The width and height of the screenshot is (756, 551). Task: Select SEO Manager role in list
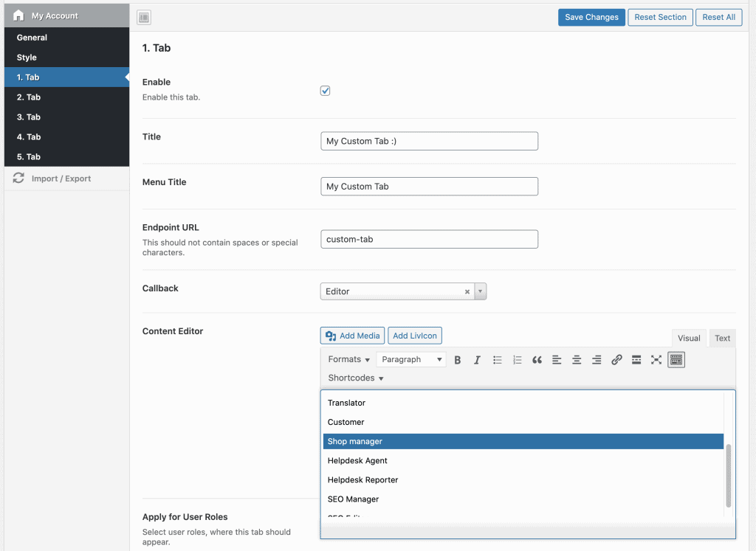pyautogui.click(x=523, y=499)
